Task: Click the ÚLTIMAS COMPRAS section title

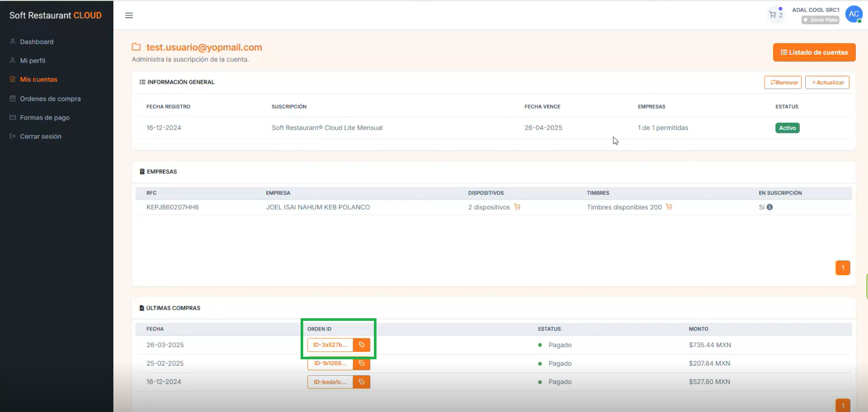Action: coord(173,308)
